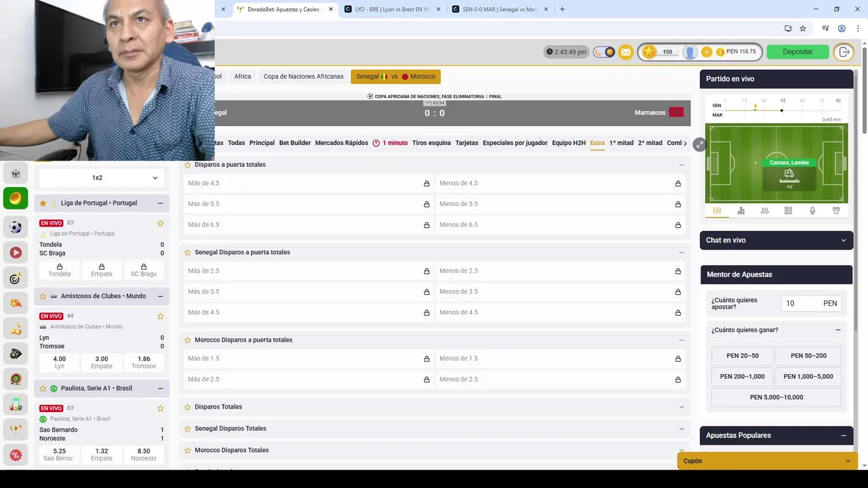Viewport: 868px width, 488px height.
Task: Toggle favorite star for Lyn vs Tromsoe match
Action: tap(161, 316)
